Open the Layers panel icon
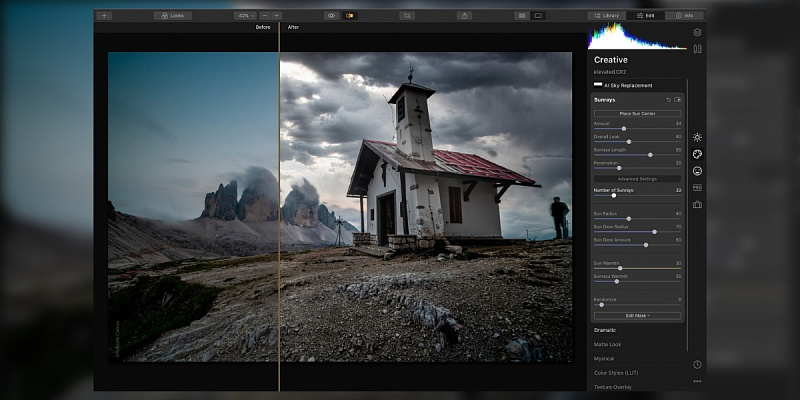The image size is (800, 400). (x=697, y=32)
